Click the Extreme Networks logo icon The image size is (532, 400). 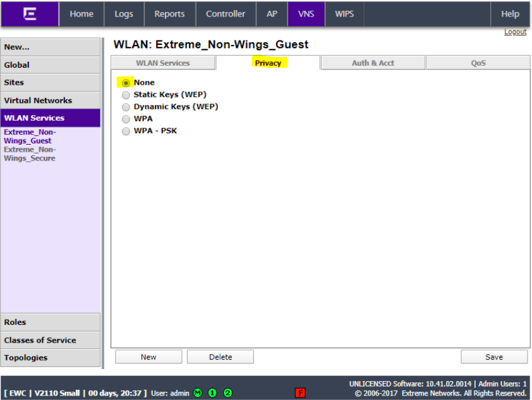[x=30, y=14]
